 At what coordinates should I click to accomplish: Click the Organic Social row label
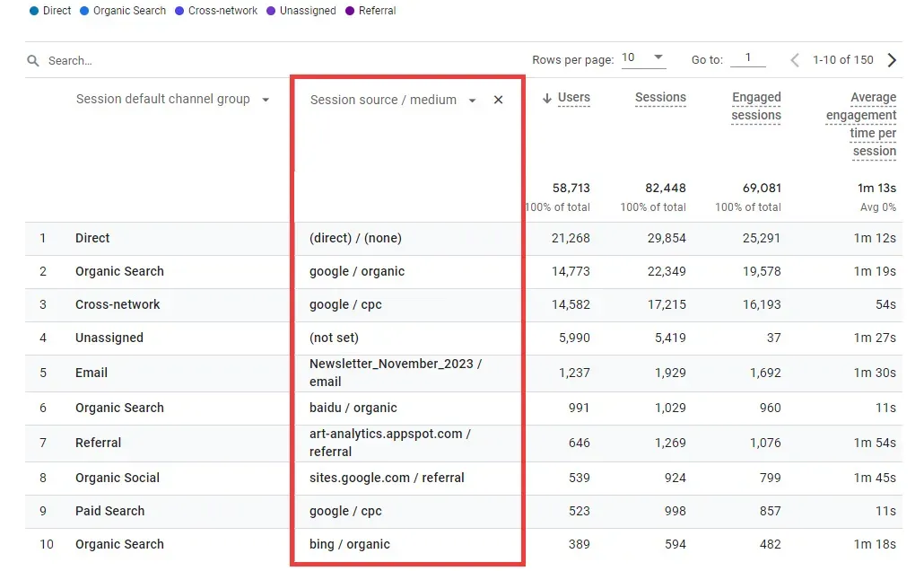(x=118, y=478)
